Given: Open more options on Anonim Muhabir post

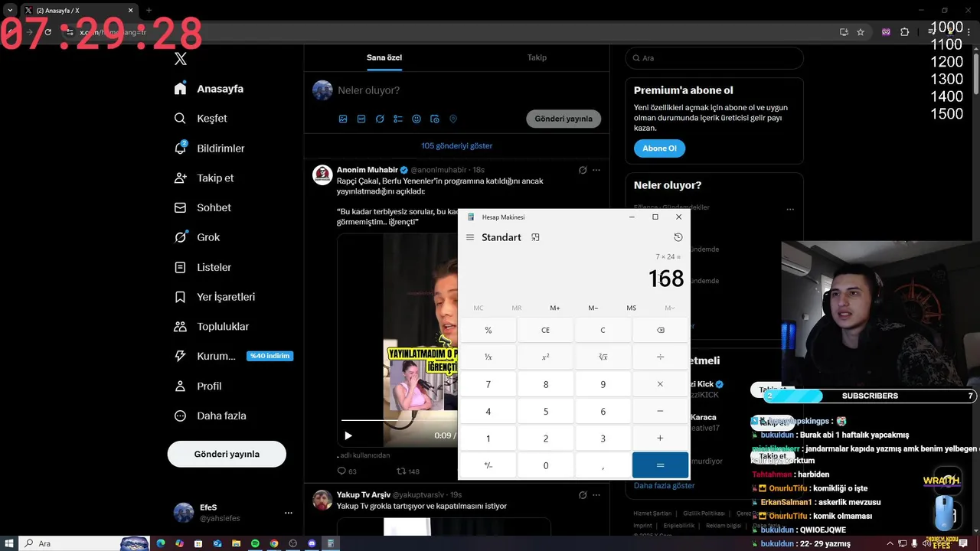Looking at the screenshot, I should pos(596,170).
